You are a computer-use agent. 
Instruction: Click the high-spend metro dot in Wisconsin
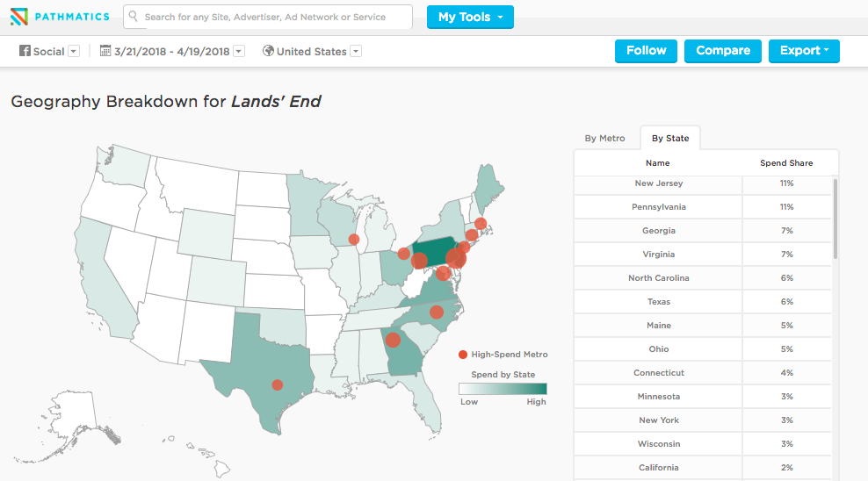coord(354,239)
